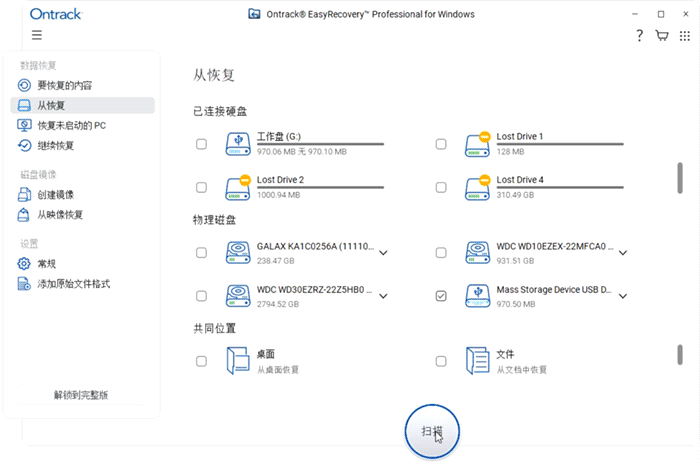Click the 310.49 GB size text
Image resolution: width=700 pixels, height=464 pixels.
click(x=515, y=195)
